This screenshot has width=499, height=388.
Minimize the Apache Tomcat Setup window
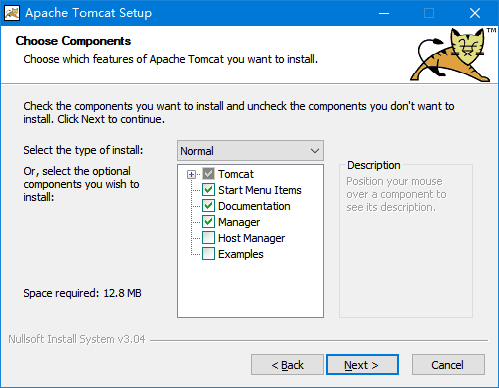(384, 13)
